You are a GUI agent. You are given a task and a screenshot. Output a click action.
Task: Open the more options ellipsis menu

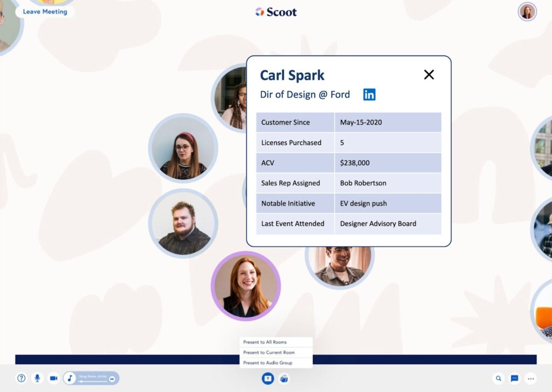pos(531,379)
